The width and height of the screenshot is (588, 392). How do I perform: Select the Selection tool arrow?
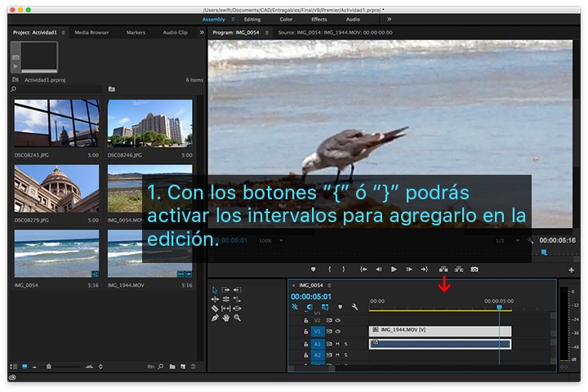[x=215, y=290]
